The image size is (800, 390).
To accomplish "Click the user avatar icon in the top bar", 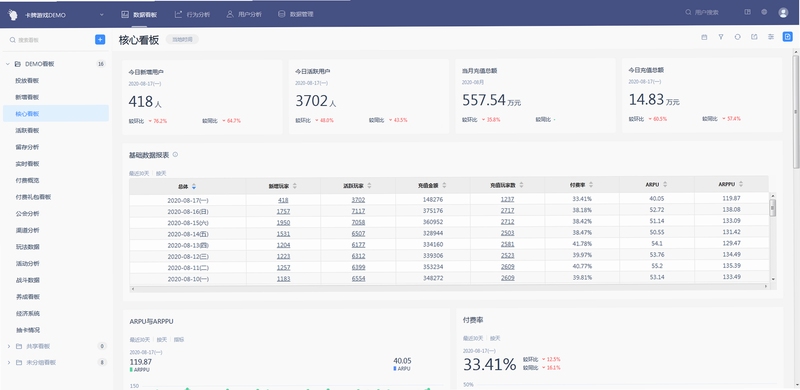I will (783, 13).
